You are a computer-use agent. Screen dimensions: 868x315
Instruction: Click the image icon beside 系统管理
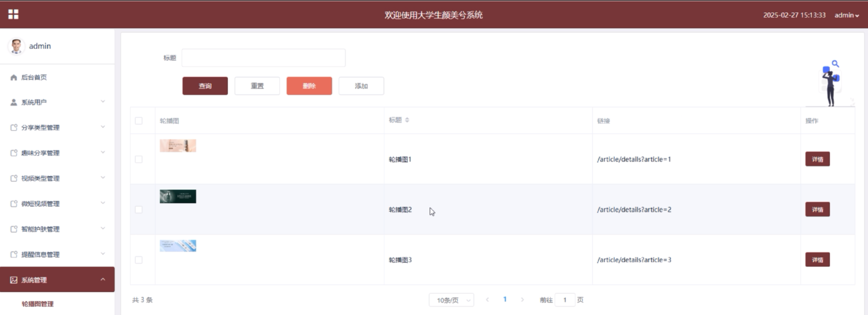[x=14, y=280]
